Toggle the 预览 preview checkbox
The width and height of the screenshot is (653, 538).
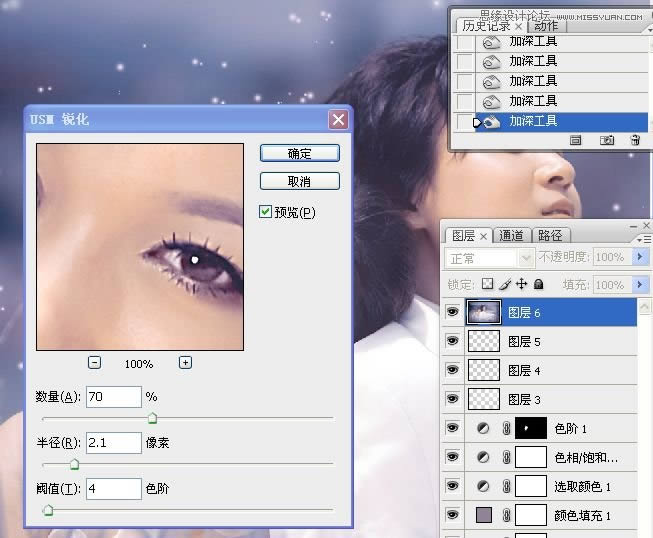[266, 212]
